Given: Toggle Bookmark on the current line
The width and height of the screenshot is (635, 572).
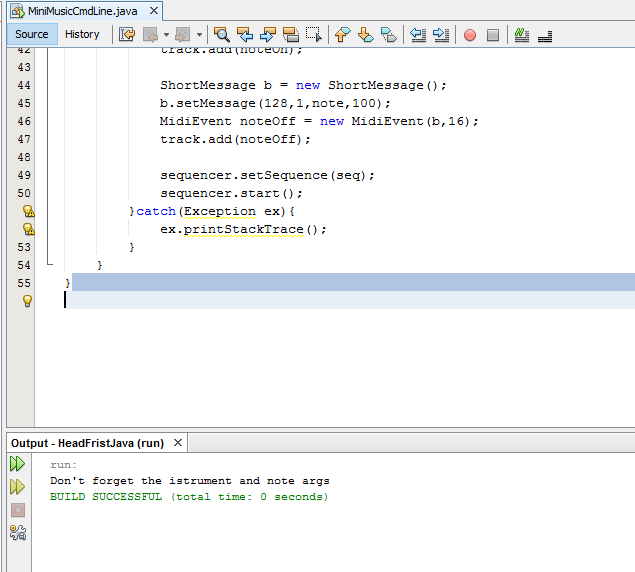Looking at the screenshot, I should 388,34.
